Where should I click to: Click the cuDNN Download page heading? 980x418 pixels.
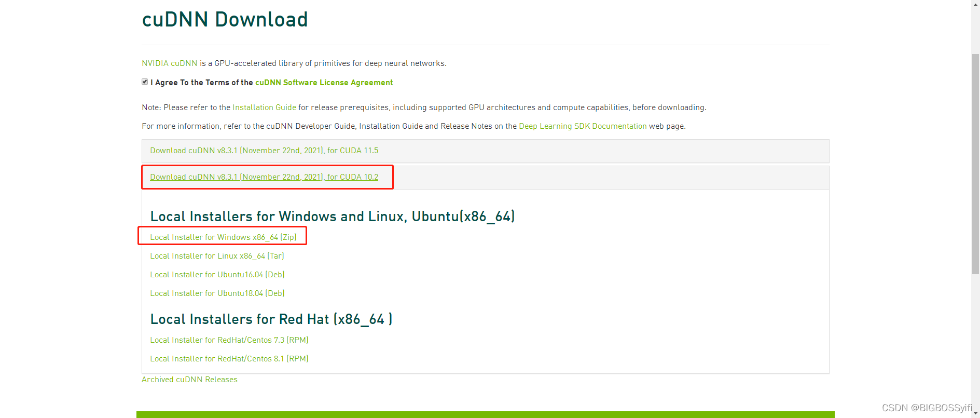click(225, 20)
